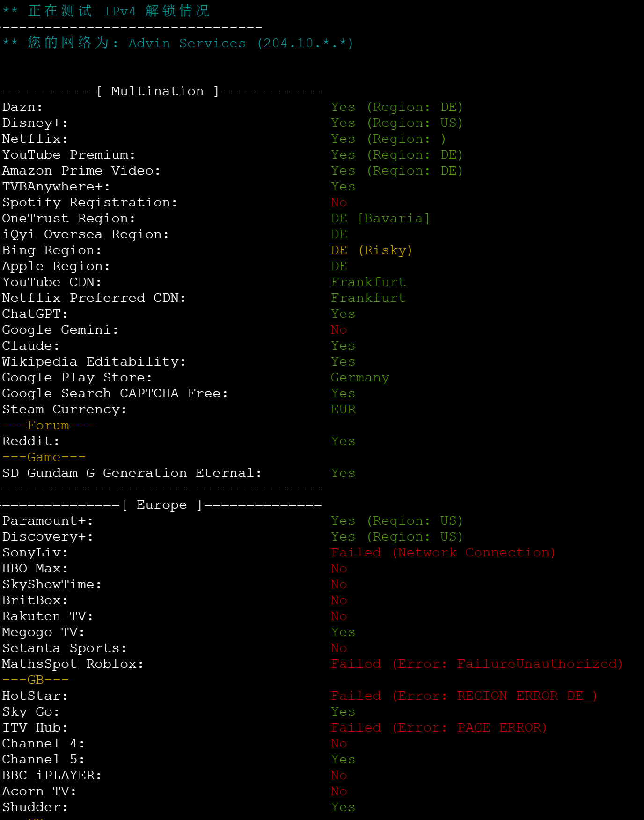Click the Bing Region 'DE (Risky)' result
Screen dimensions: 644x820
coord(371,250)
